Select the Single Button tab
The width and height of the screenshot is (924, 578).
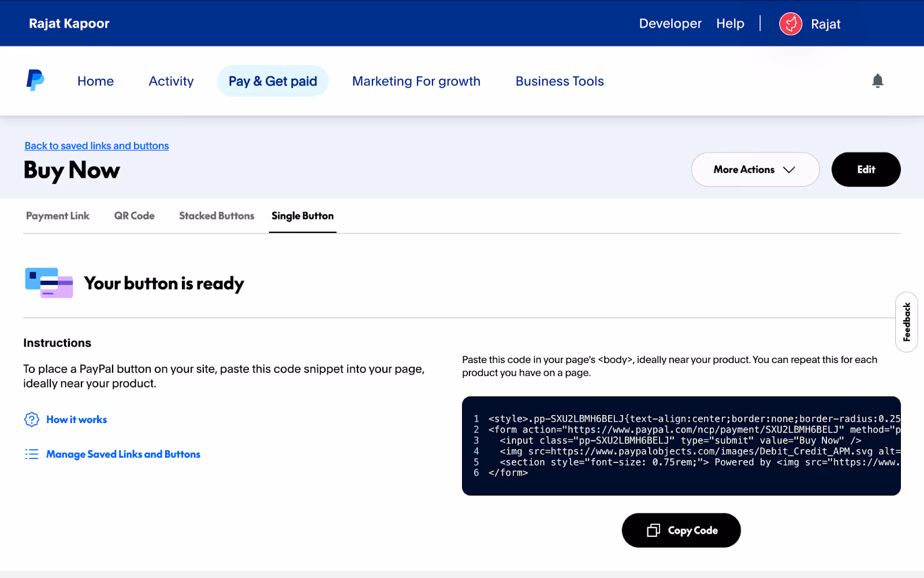click(303, 216)
